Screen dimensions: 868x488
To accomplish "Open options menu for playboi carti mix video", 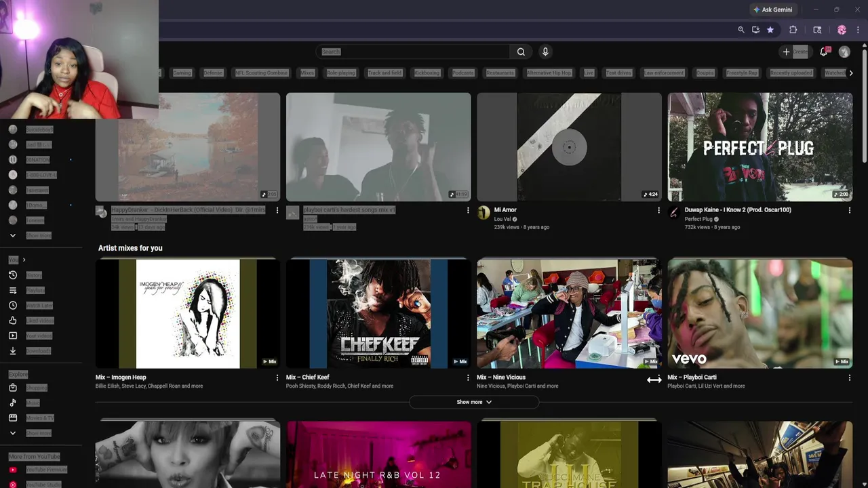I will point(468,211).
